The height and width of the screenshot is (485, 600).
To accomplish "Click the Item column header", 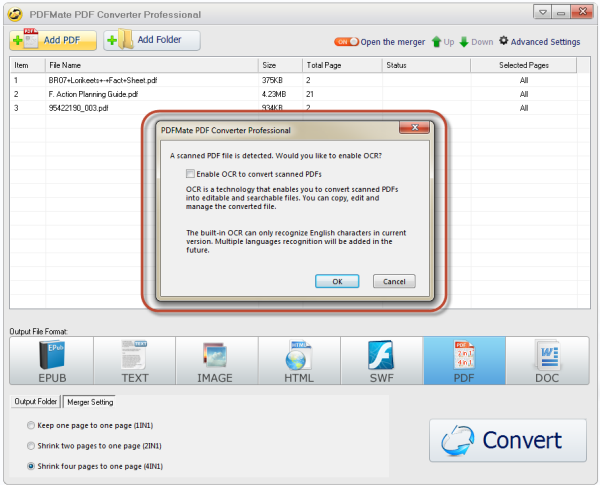I will [28, 65].
